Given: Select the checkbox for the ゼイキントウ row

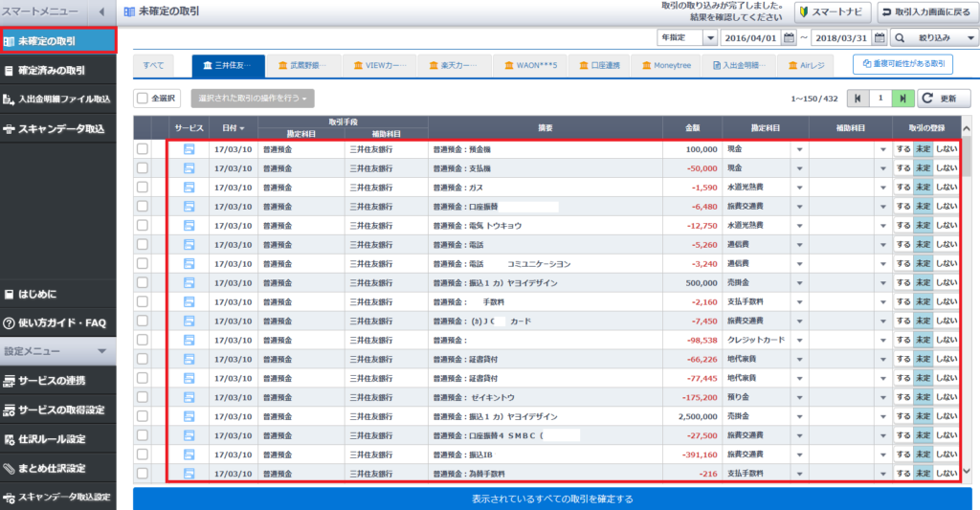Looking at the screenshot, I should pyautogui.click(x=143, y=397).
